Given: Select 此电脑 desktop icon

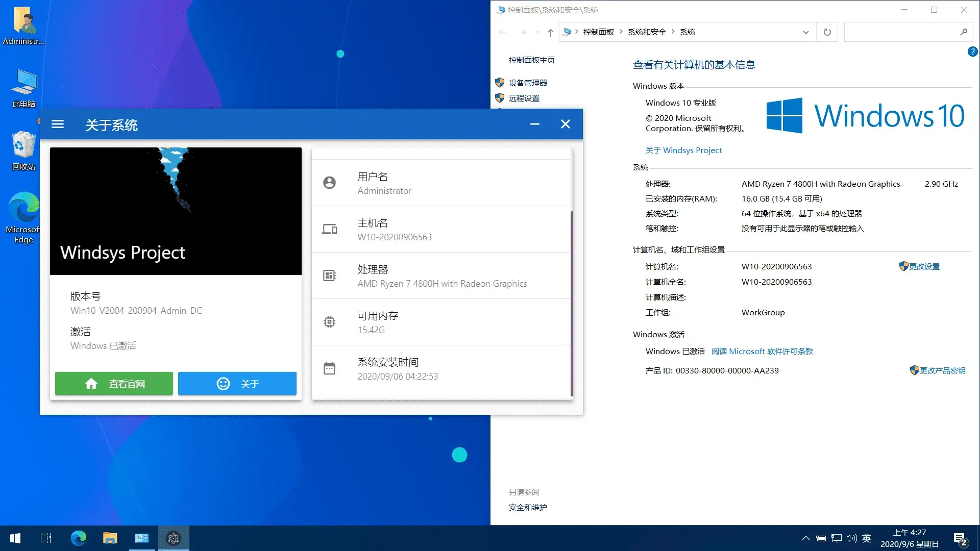Looking at the screenshot, I should click(x=23, y=88).
